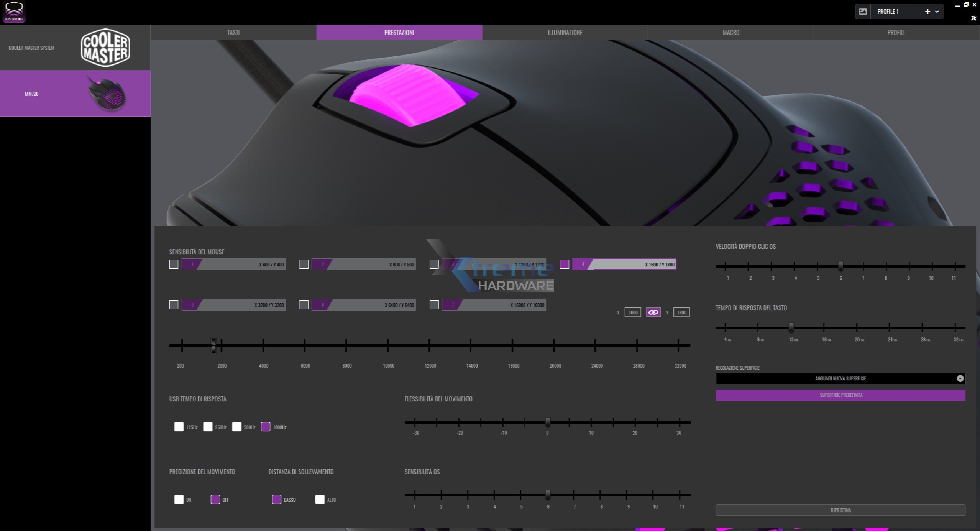Add a new profile with plus icon

[x=927, y=12]
